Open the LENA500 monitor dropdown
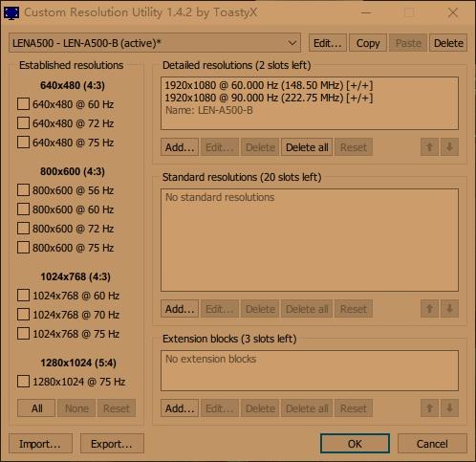The height and width of the screenshot is (462, 476). (155, 43)
